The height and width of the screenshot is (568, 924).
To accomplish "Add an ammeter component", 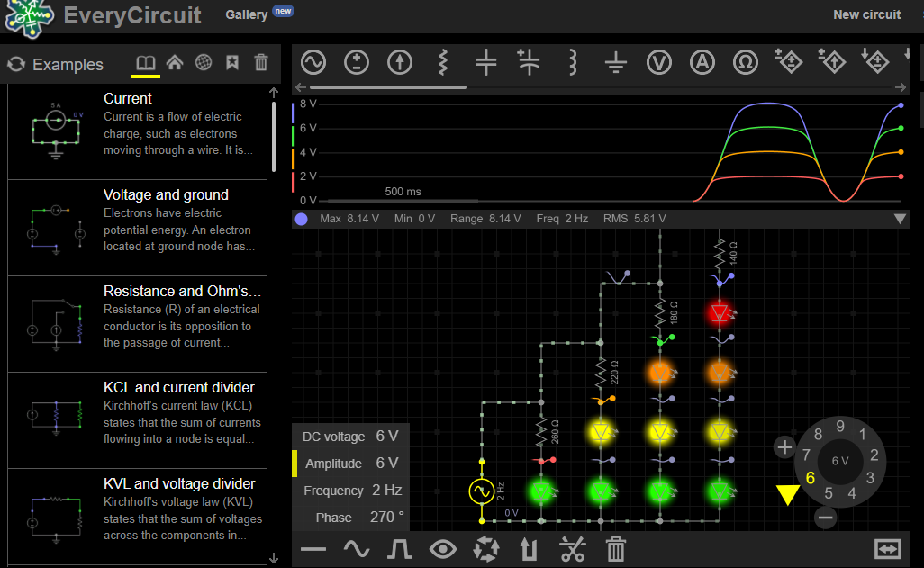I will (702, 62).
